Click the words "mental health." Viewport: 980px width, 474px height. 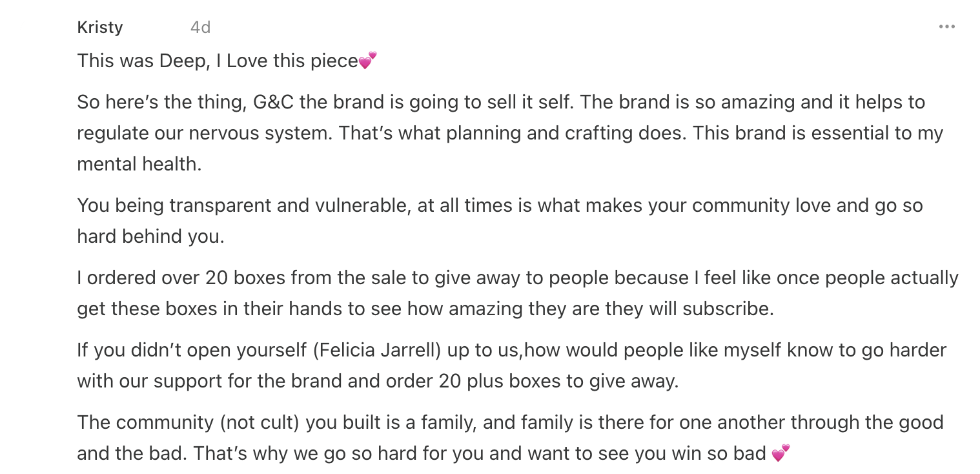pos(139,164)
